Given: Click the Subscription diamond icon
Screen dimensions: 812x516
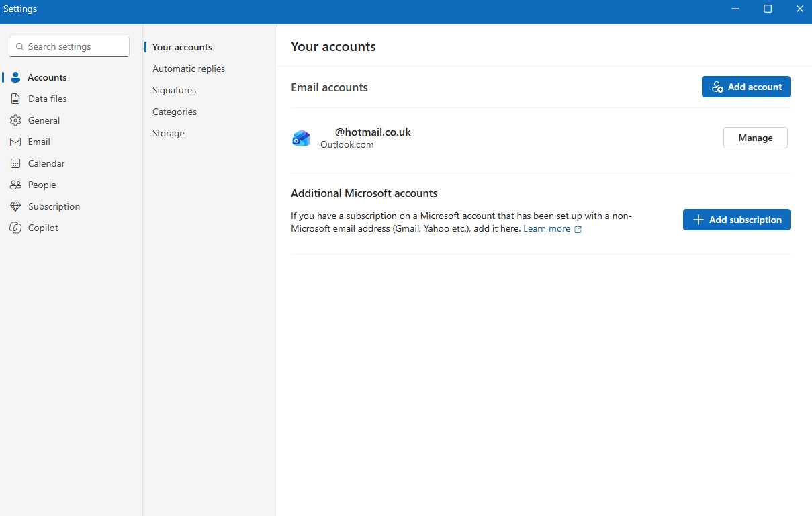Looking at the screenshot, I should (15, 206).
